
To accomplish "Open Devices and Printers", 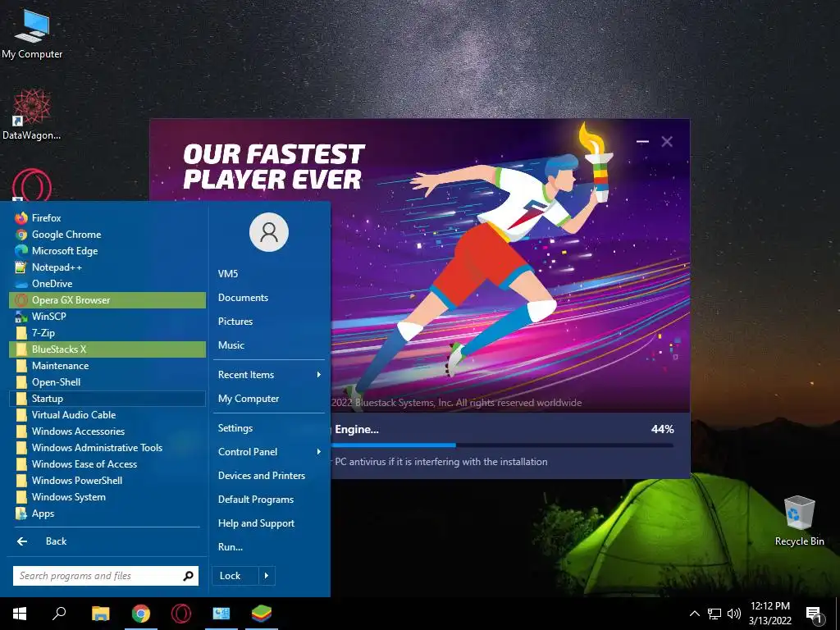I will tap(269, 476).
